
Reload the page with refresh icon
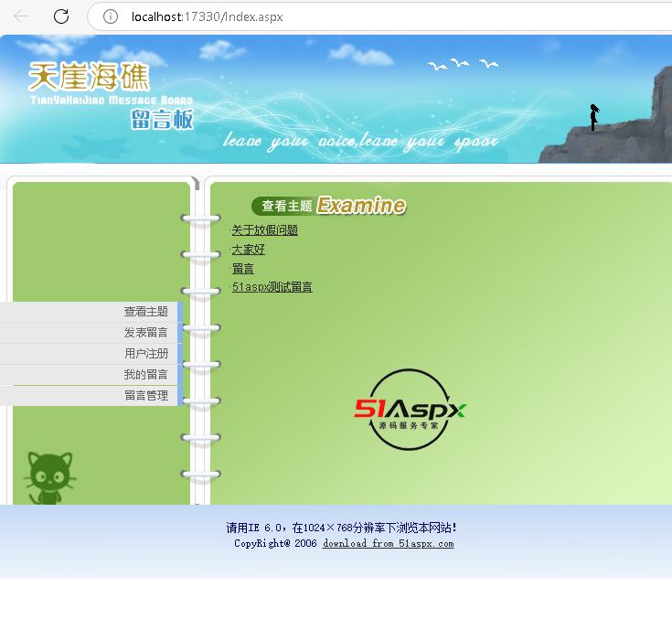[x=61, y=16]
